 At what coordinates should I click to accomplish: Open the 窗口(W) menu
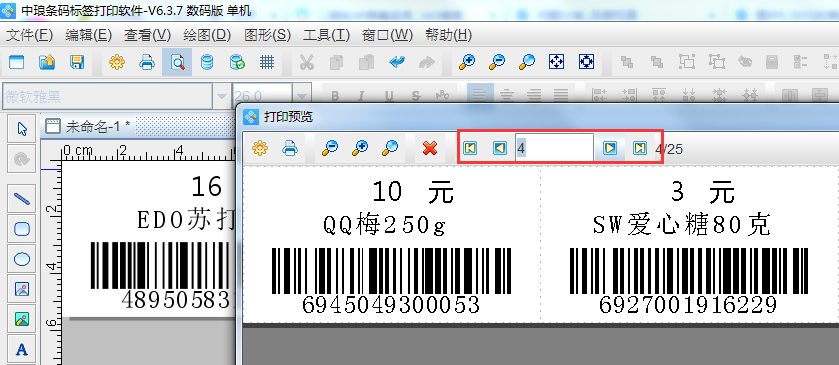[387, 35]
